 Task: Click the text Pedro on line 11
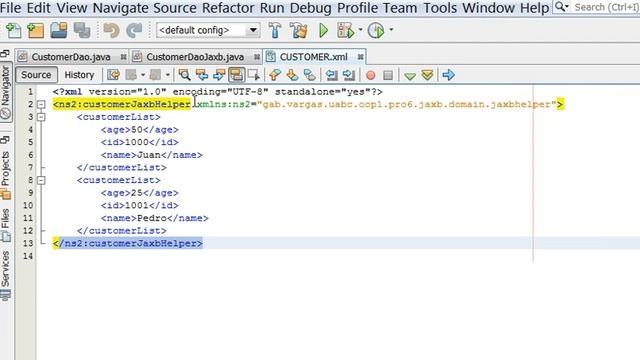[152, 218]
